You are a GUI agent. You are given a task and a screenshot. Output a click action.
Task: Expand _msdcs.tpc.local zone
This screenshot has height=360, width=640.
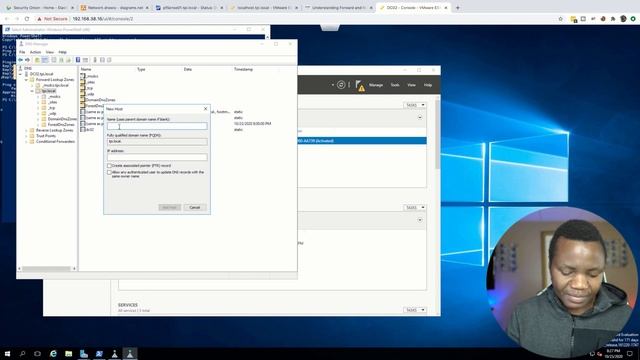point(32,85)
